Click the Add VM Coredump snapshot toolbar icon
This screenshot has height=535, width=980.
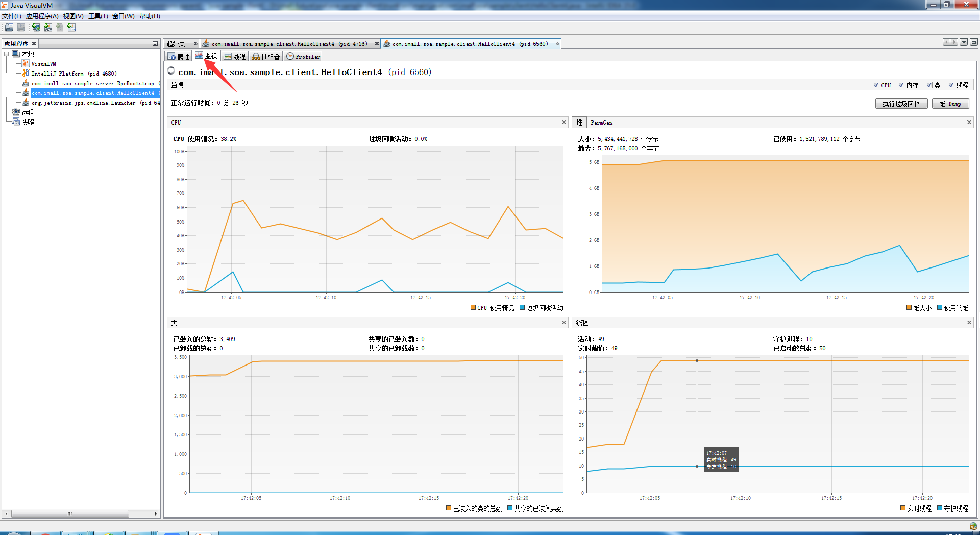pyautogui.click(x=71, y=27)
